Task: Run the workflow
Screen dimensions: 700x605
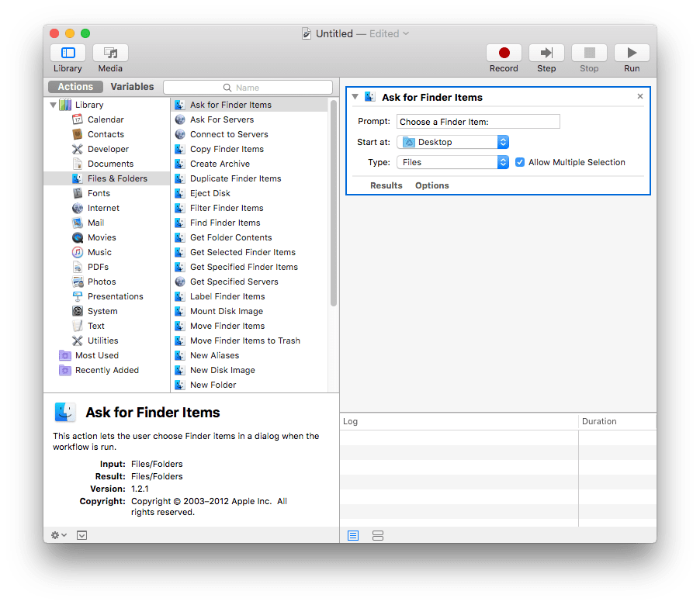Action: [x=631, y=54]
